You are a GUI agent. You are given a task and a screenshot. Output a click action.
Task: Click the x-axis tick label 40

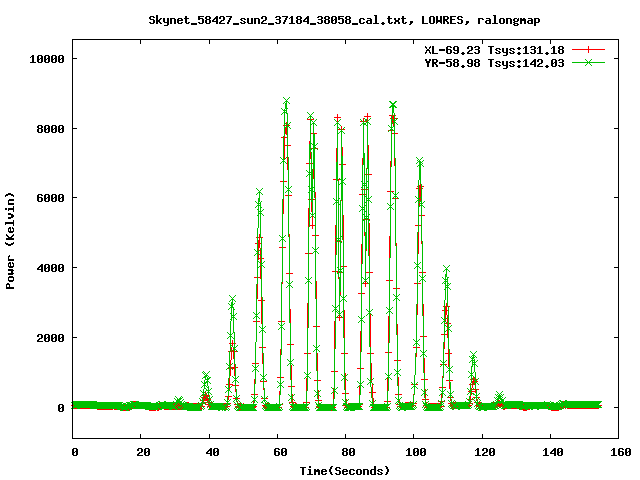click(x=212, y=452)
